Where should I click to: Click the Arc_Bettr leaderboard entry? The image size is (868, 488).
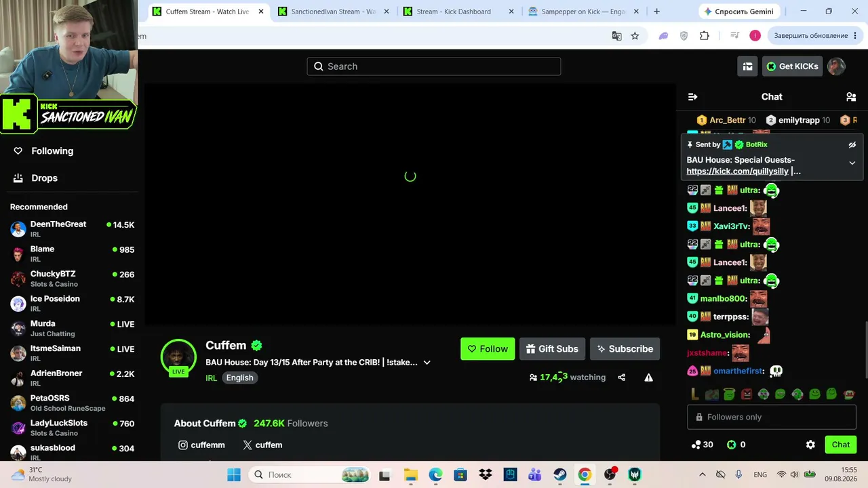click(x=726, y=120)
